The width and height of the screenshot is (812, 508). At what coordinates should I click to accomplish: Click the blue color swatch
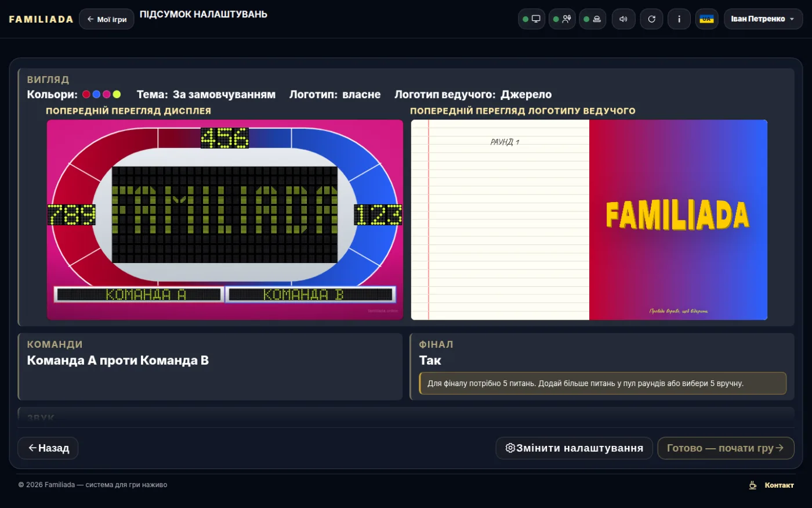tap(96, 95)
